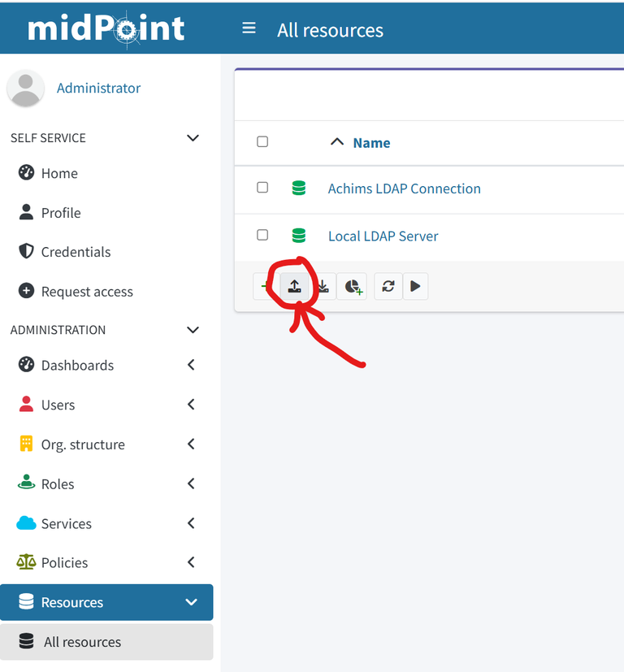Click the play button in toolbar
This screenshot has width=624, height=672.
click(415, 286)
